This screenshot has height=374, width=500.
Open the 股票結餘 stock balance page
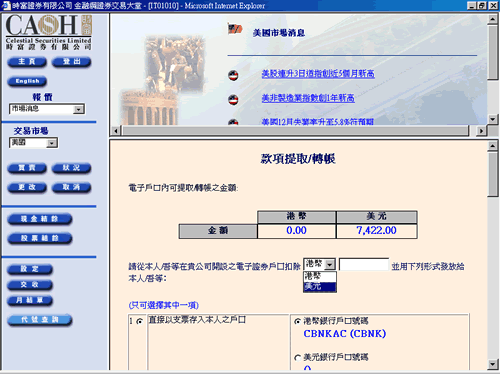click(40, 238)
